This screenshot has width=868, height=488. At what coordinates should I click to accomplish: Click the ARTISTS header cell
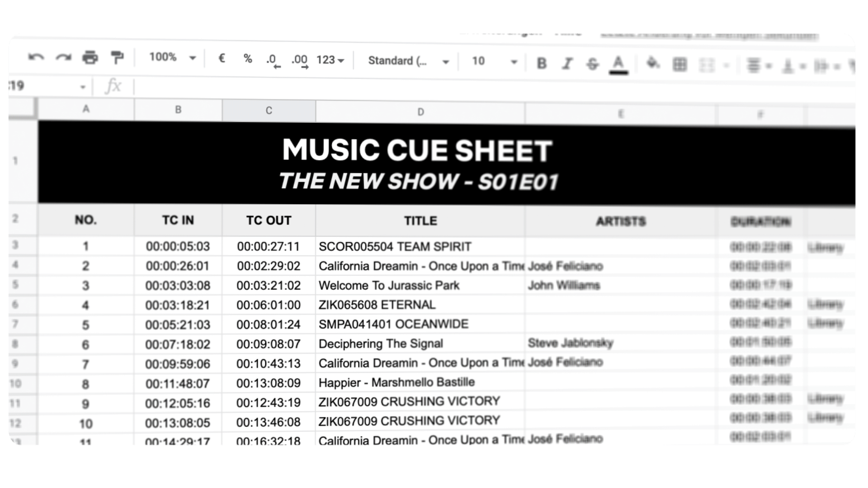[621, 221]
